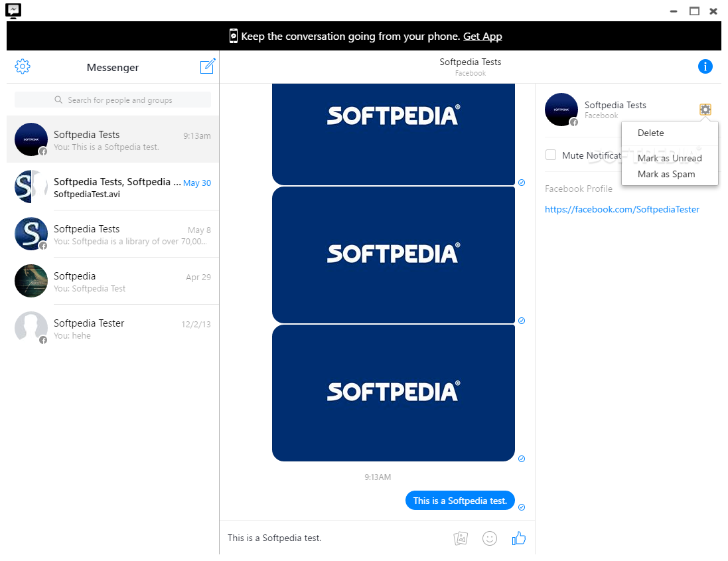Screen dimensions: 728x561
Task: Open the Softpedia conversation from Apr 29
Action: pos(113,281)
